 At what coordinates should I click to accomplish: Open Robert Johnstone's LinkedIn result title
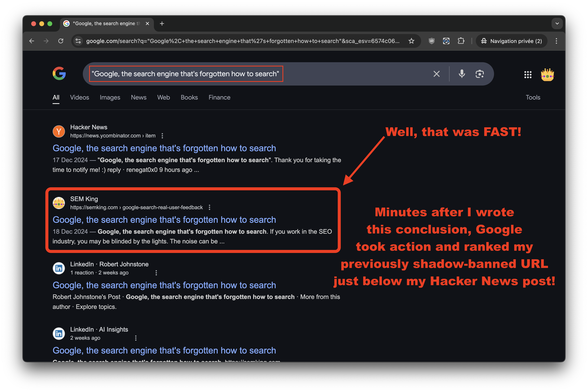[164, 285]
